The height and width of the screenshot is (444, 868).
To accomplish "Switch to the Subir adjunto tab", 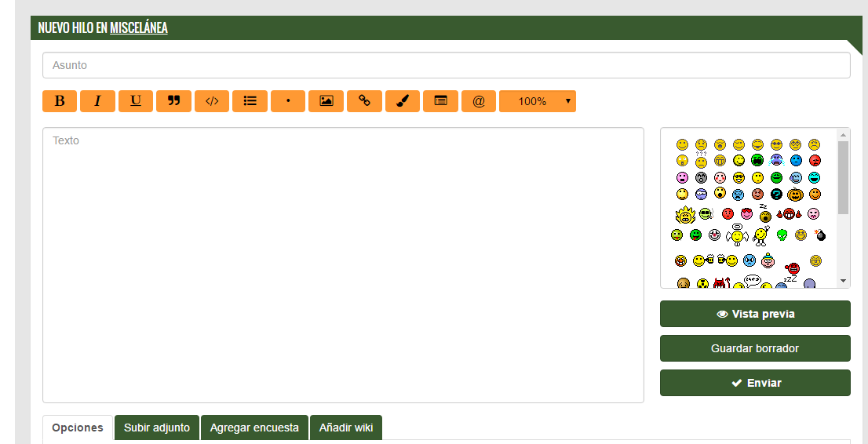I will 157,428.
